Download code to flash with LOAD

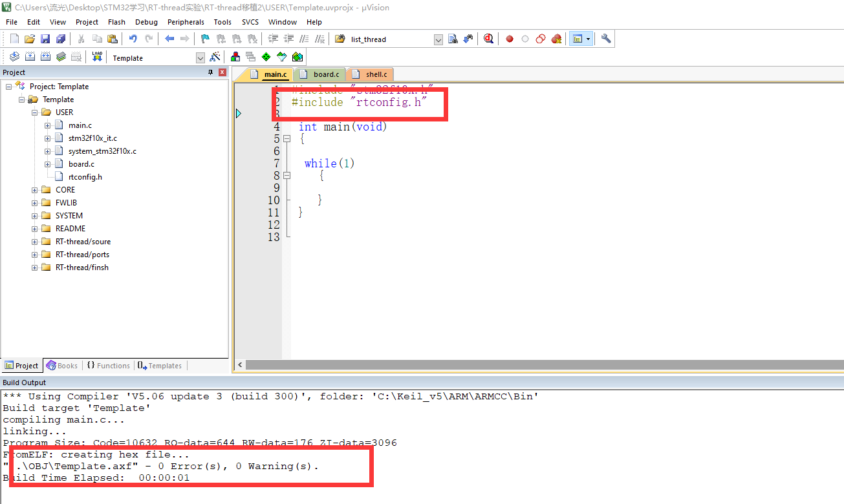coord(97,57)
